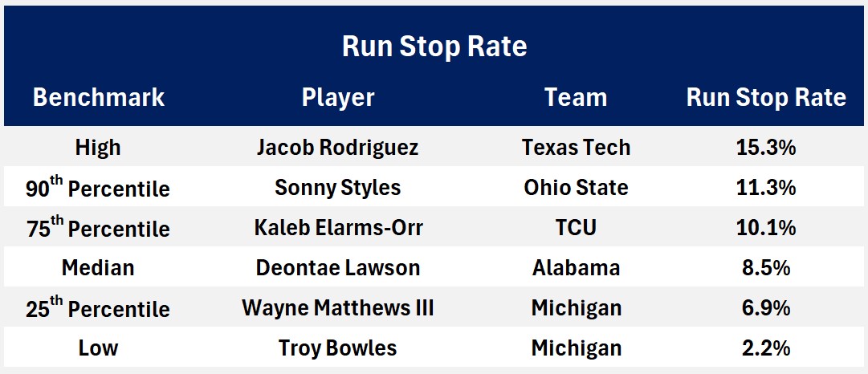Click the Run Stop Rate column header
Viewport: 868px width, 374px height.
(x=766, y=98)
